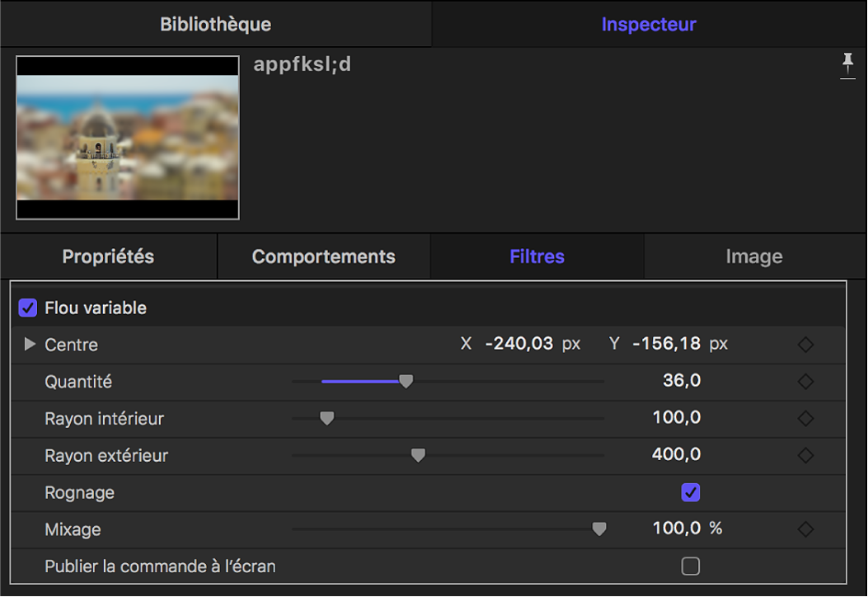Click the clip preview thumbnail
The image size is (868, 597).
click(x=126, y=137)
